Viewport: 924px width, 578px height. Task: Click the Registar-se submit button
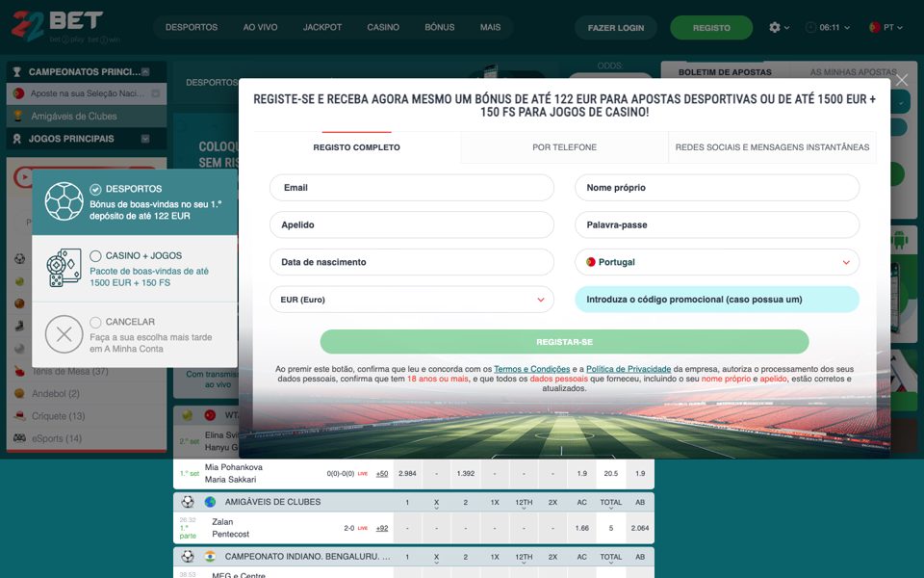coord(565,342)
